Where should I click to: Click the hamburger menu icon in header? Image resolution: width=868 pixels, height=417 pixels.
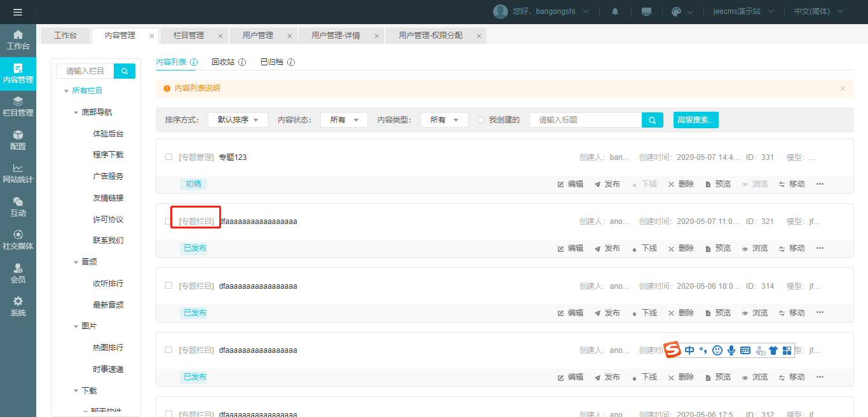pyautogui.click(x=18, y=12)
